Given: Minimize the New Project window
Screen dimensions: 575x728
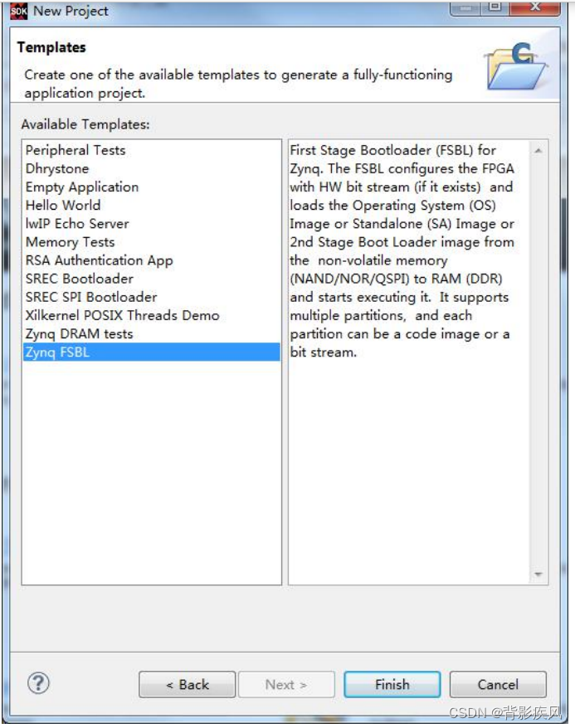Looking at the screenshot, I should tap(465, 7).
